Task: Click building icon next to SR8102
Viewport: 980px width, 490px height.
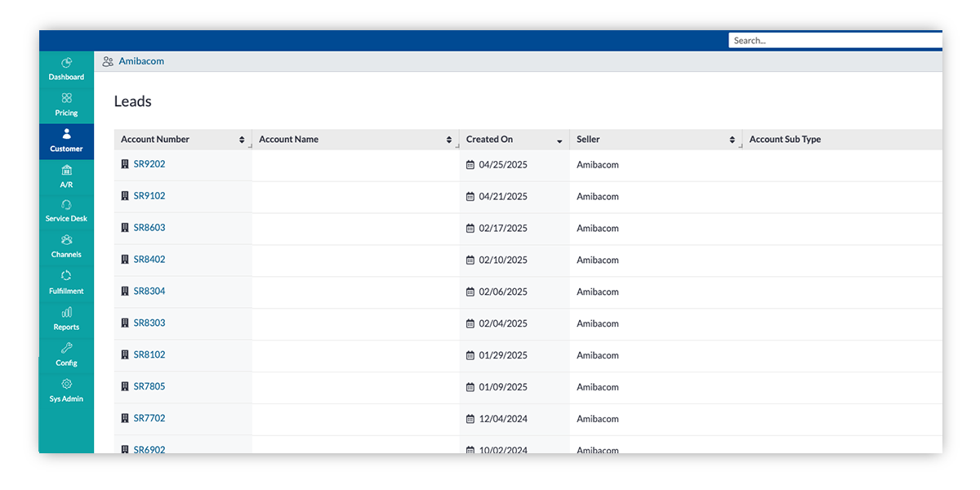Action: 125,355
